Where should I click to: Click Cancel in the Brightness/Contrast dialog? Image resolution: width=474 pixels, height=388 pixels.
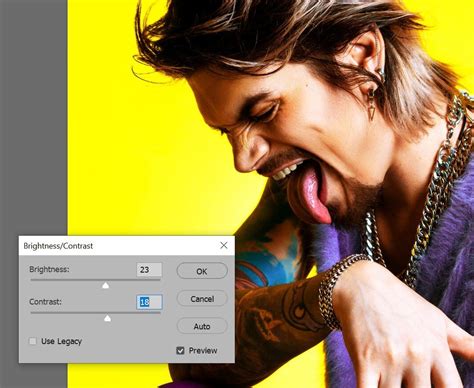202,299
